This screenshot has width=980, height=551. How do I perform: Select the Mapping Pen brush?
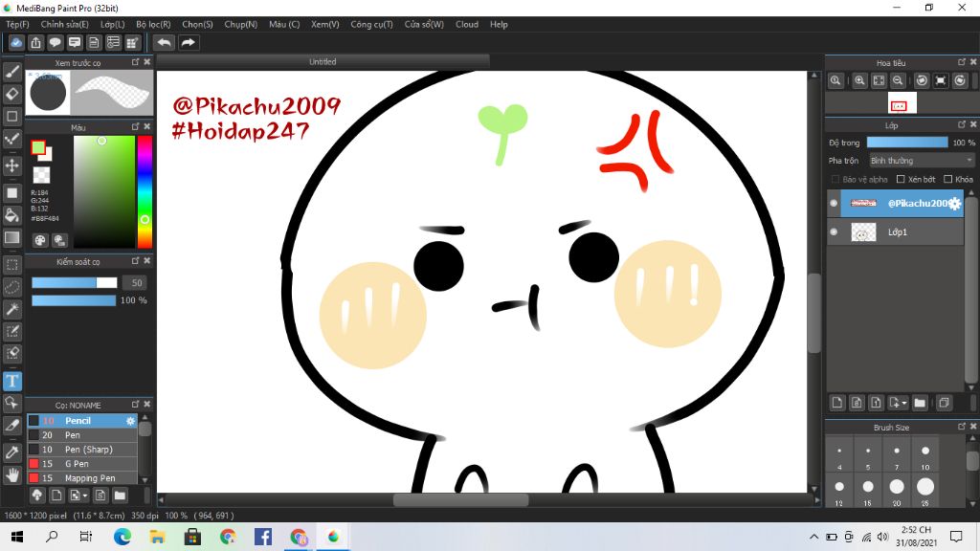pos(82,478)
